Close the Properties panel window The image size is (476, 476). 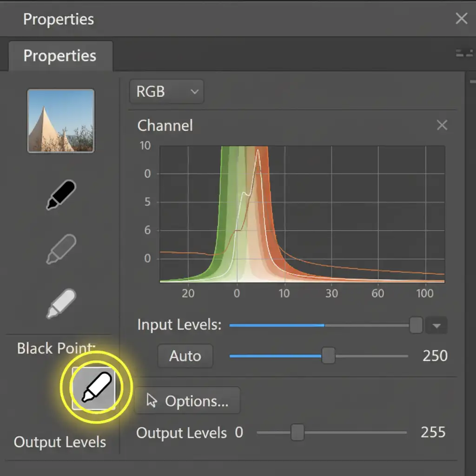tap(461, 19)
